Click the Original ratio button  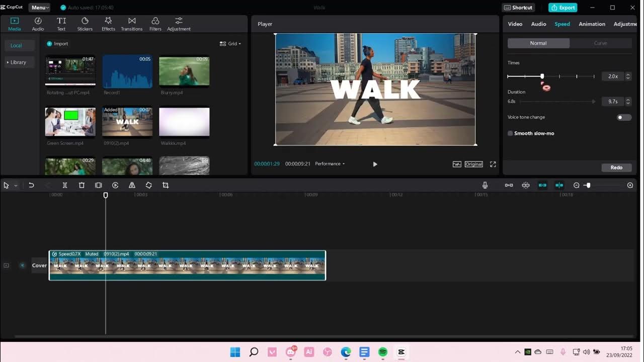click(x=473, y=164)
